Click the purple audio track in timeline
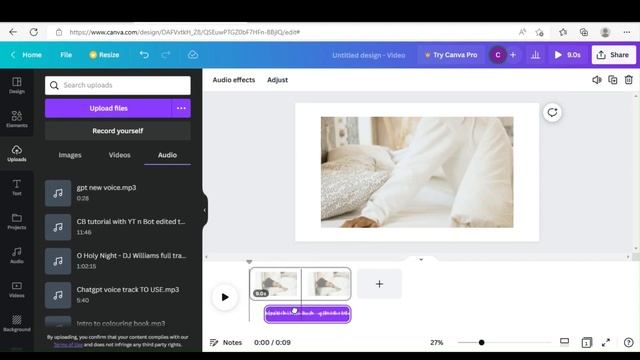 pos(307,314)
